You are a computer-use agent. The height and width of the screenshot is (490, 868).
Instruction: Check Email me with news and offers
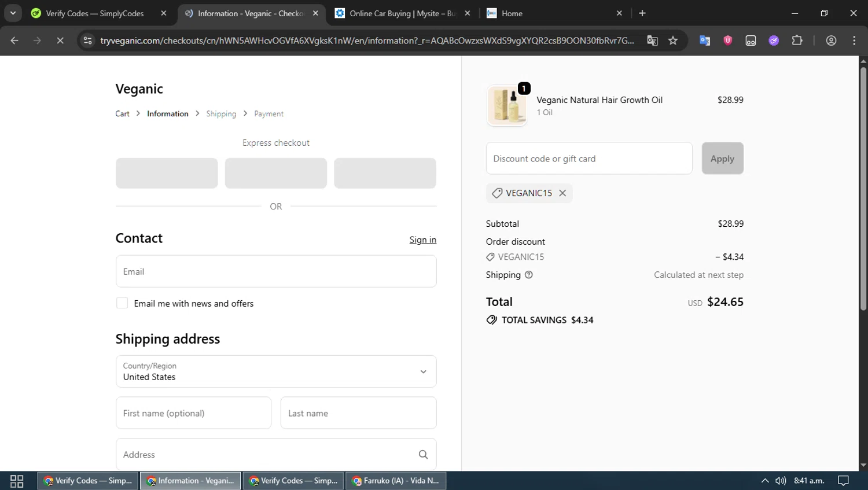pyautogui.click(x=122, y=303)
